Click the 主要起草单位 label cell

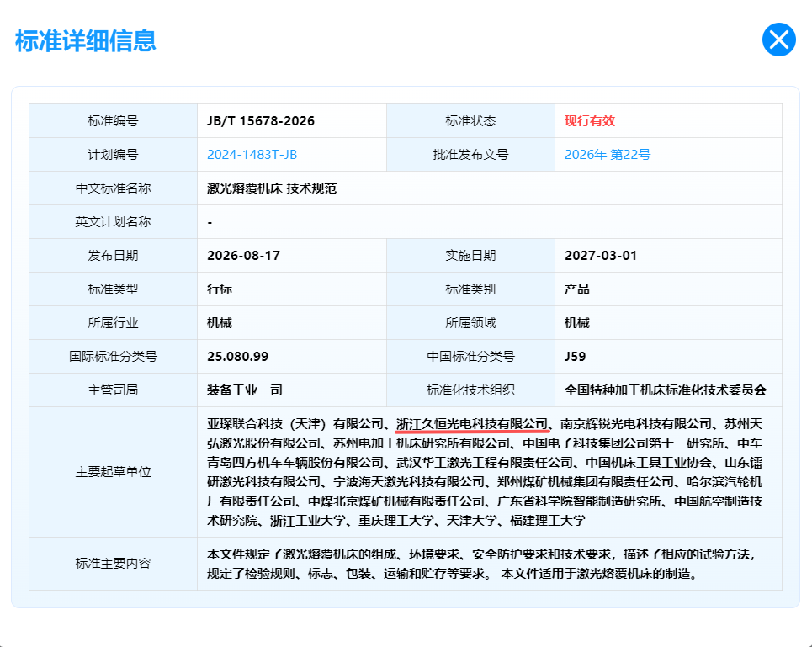pos(113,472)
